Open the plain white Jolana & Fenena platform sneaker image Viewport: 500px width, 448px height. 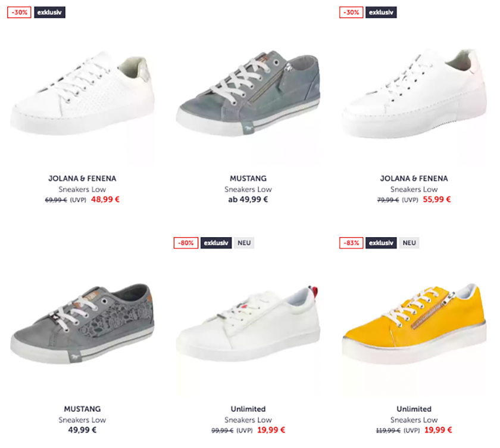tap(414, 94)
